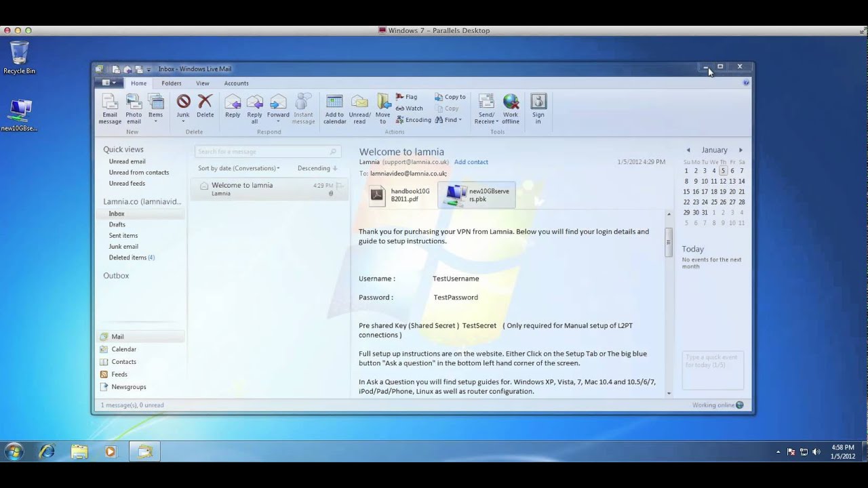The height and width of the screenshot is (488, 868).
Task: Watch this conversation
Action: [x=409, y=108]
